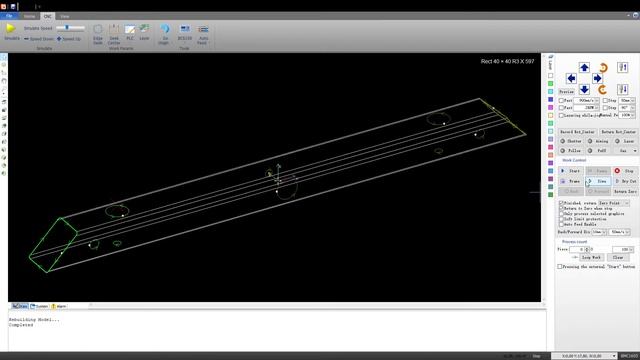Enable the Step checkbox beside 50mm
The width and height of the screenshot is (640, 360).
point(605,100)
